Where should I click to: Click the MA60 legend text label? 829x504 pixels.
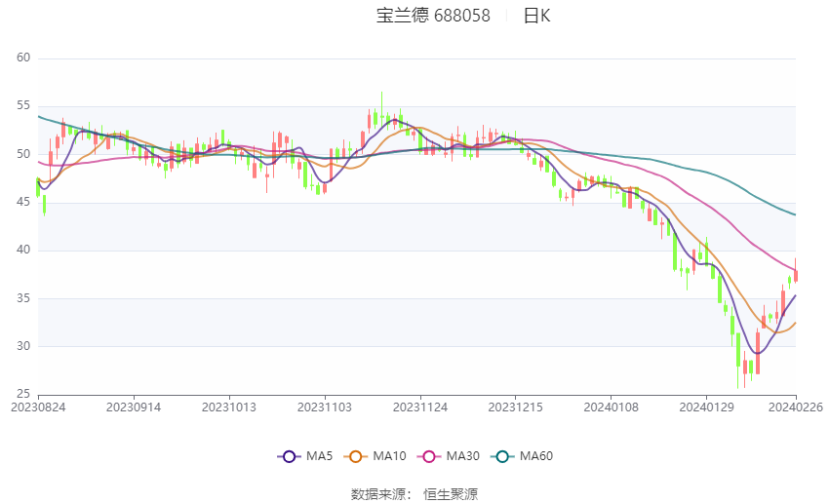pos(536,456)
